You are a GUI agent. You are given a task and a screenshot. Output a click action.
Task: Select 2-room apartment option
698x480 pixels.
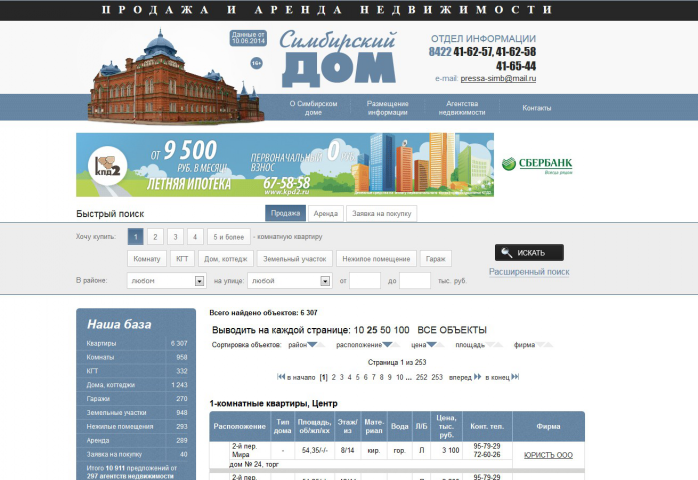(155, 237)
